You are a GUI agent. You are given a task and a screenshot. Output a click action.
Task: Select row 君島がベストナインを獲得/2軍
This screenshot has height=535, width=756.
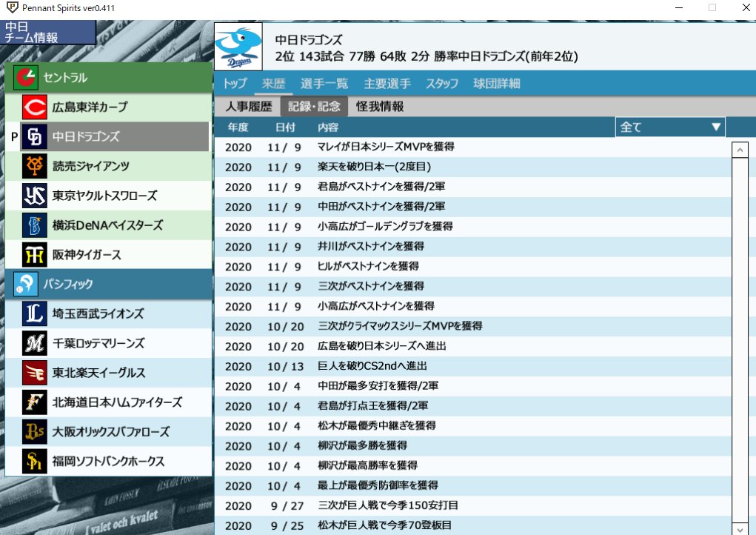[x=472, y=187]
